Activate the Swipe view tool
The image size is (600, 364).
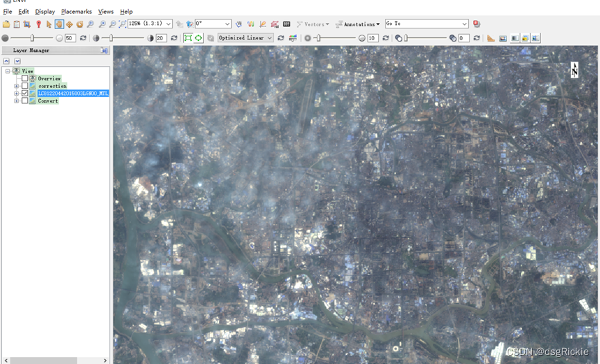[535, 38]
